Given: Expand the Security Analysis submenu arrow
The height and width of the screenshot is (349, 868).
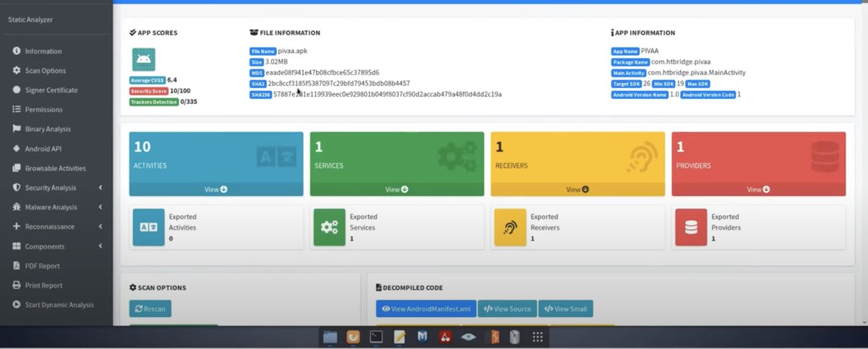Looking at the screenshot, I should click(x=101, y=188).
